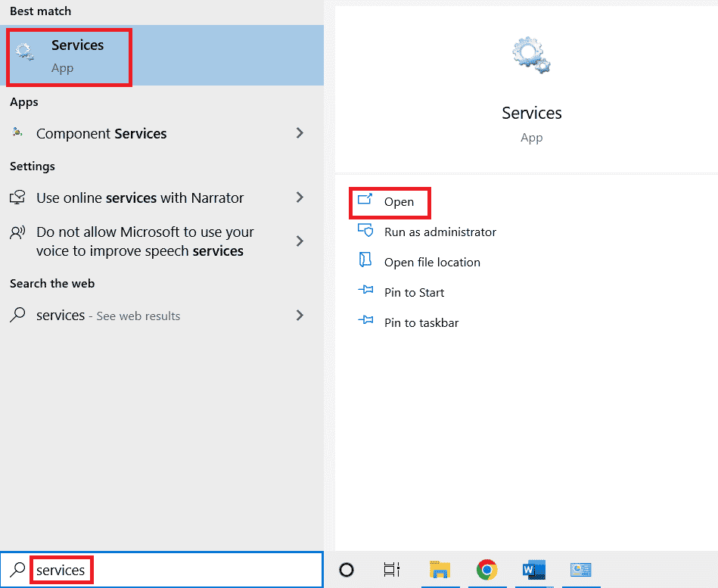
Task: Choose Pin to Start
Action: pyautogui.click(x=415, y=293)
